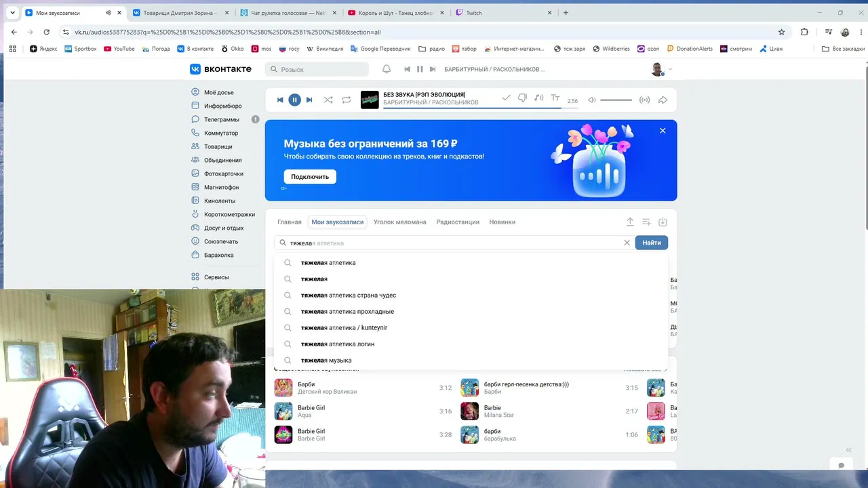Expand the Chrome tab search chevron

[12, 13]
